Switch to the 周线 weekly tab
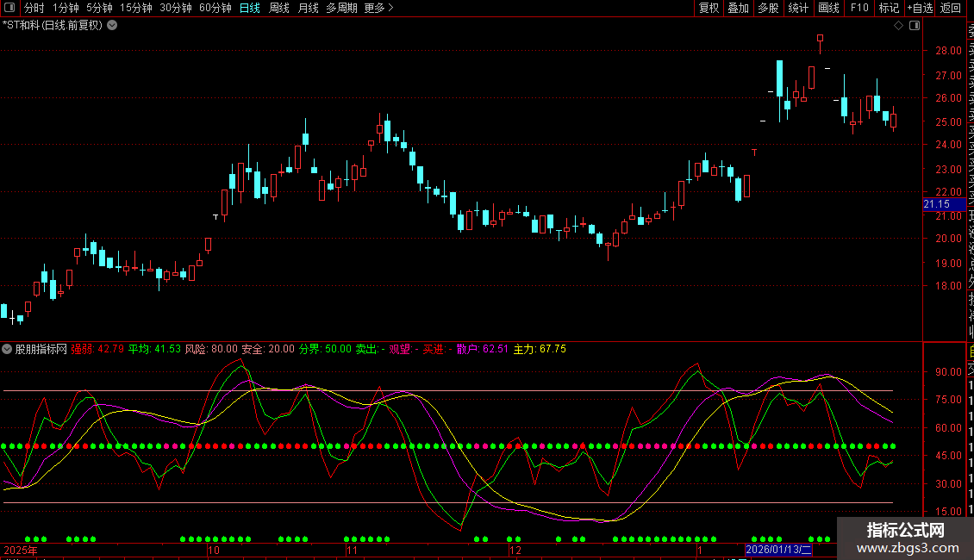 click(x=279, y=8)
